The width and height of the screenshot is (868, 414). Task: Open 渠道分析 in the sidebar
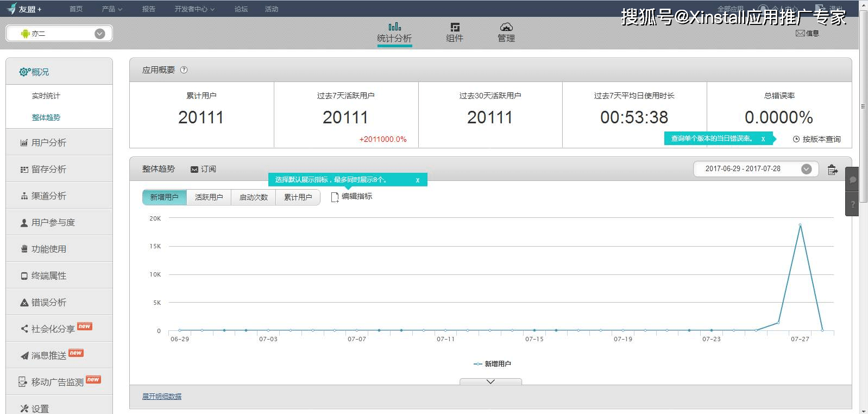pos(59,196)
